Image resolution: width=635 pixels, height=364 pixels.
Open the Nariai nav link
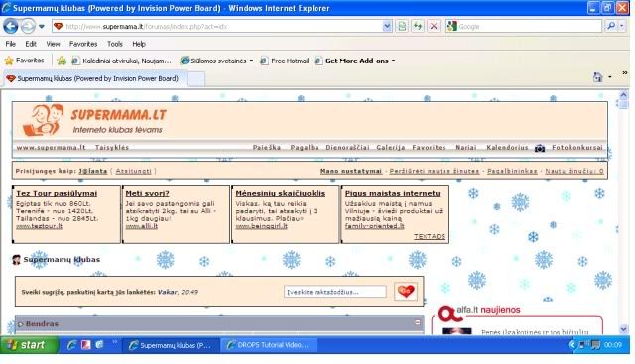(465, 148)
